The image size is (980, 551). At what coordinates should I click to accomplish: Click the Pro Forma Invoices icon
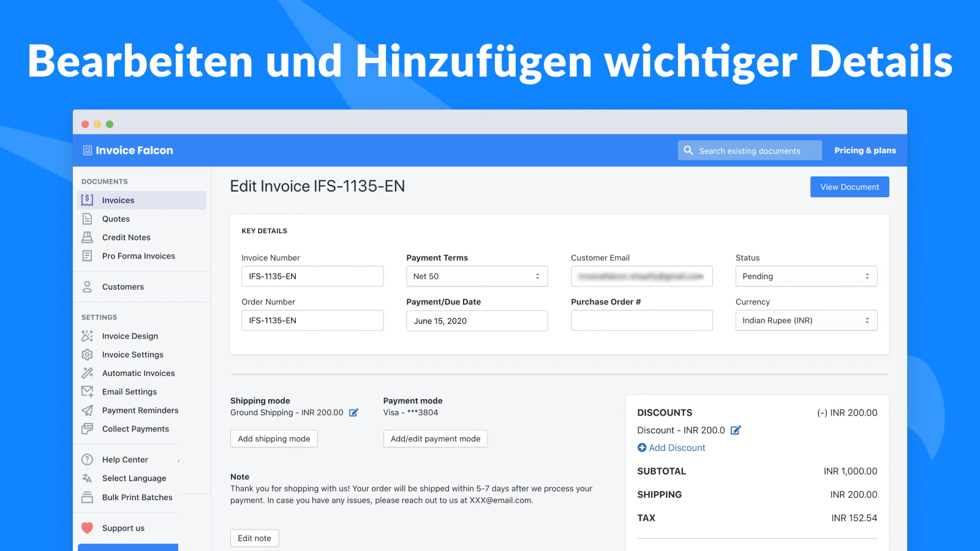tap(87, 256)
